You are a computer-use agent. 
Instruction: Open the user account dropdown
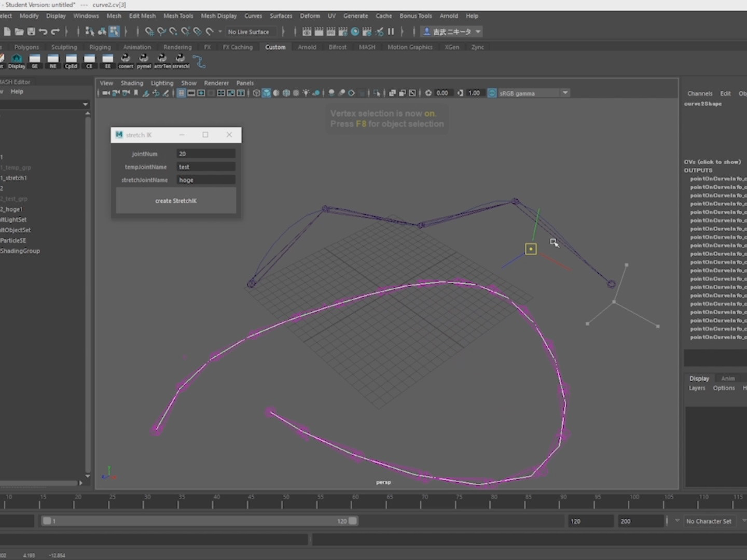(x=452, y=32)
